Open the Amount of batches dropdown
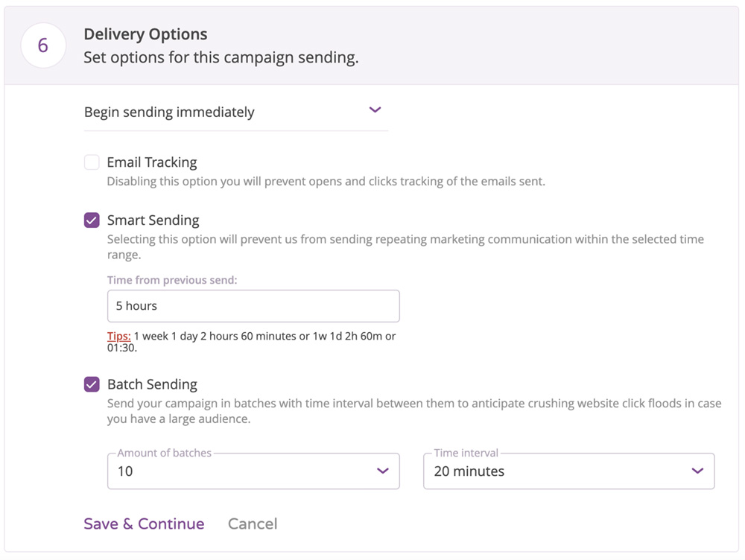Screen dimensions: 745x560 coord(253,471)
